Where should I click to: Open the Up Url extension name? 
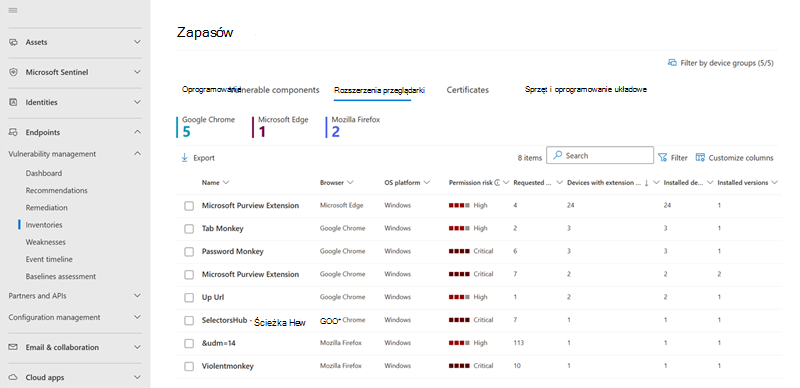pyautogui.click(x=213, y=298)
